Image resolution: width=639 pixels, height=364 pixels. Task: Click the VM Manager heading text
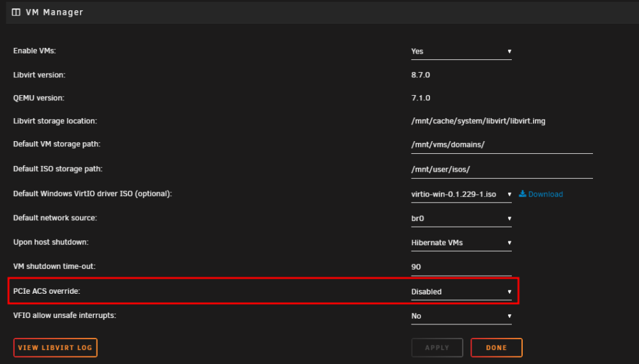[x=54, y=12]
